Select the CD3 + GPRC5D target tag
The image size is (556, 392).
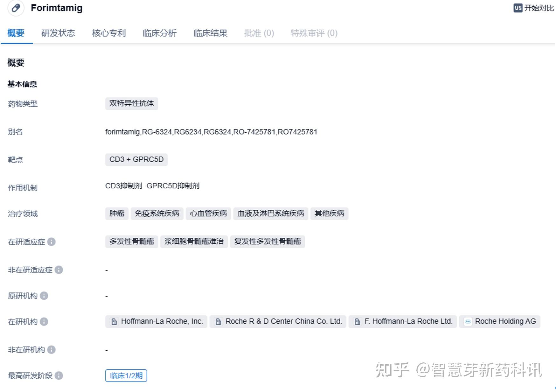(x=136, y=159)
